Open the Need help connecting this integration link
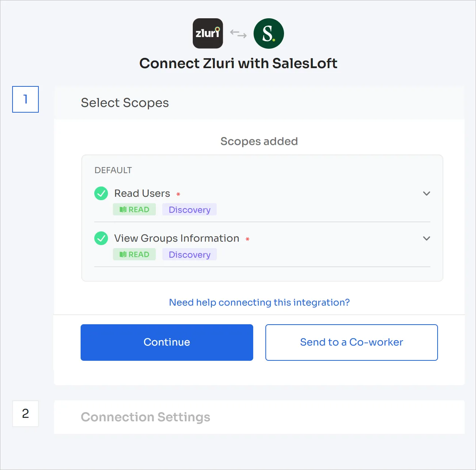The image size is (476, 470). click(259, 303)
